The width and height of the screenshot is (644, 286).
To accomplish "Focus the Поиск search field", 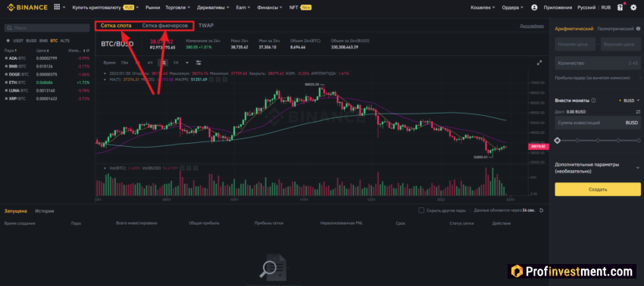I will 47,28.
